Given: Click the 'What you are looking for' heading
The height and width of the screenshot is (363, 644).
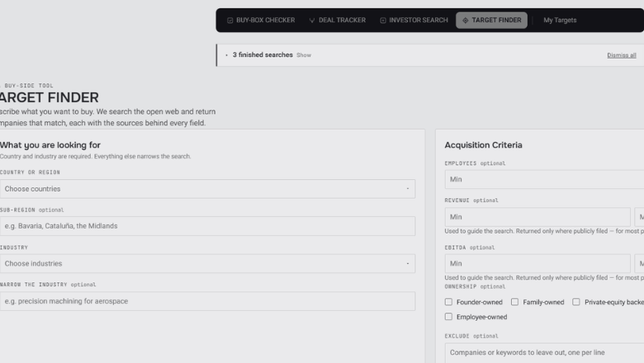Looking at the screenshot, I should tap(50, 145).
